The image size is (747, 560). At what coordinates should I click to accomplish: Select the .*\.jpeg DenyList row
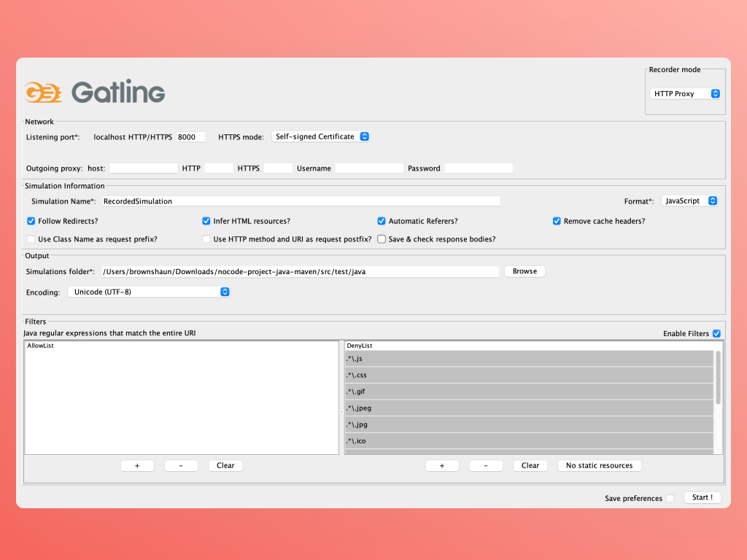pos(529,408)
